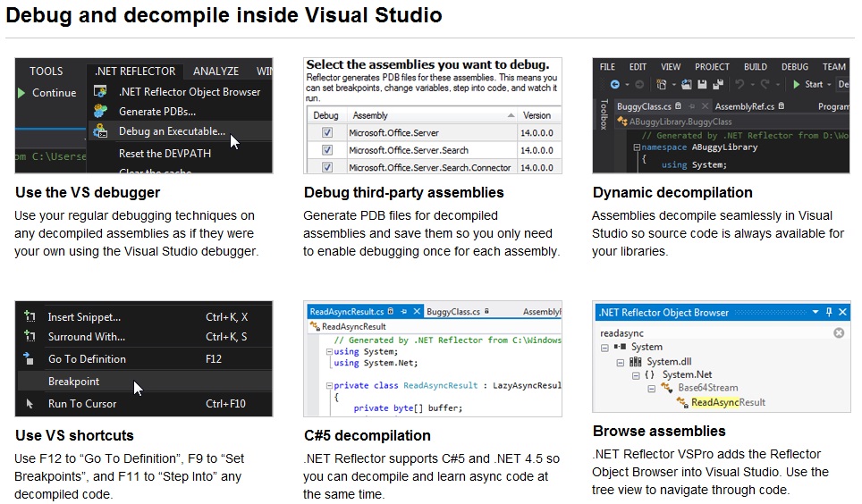Screen dimensions: 862x504
Task: Open the New Project dropdown arrow
Action: [x=673, y=84]
